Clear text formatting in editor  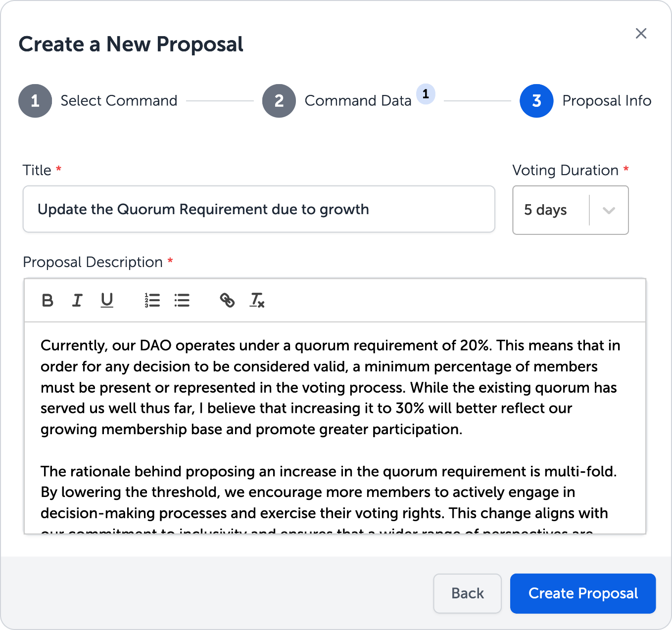(257, 300)
